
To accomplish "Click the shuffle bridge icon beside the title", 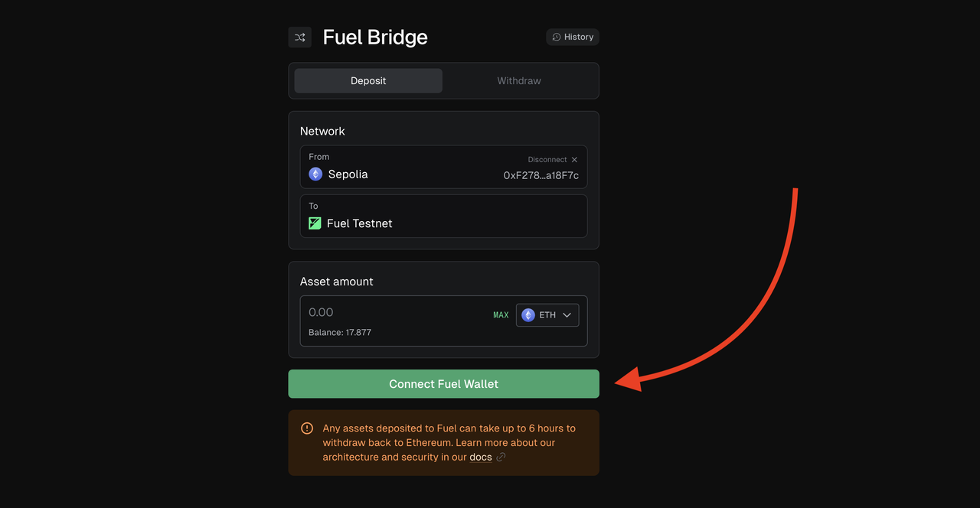I will click(x=299, y=37).
